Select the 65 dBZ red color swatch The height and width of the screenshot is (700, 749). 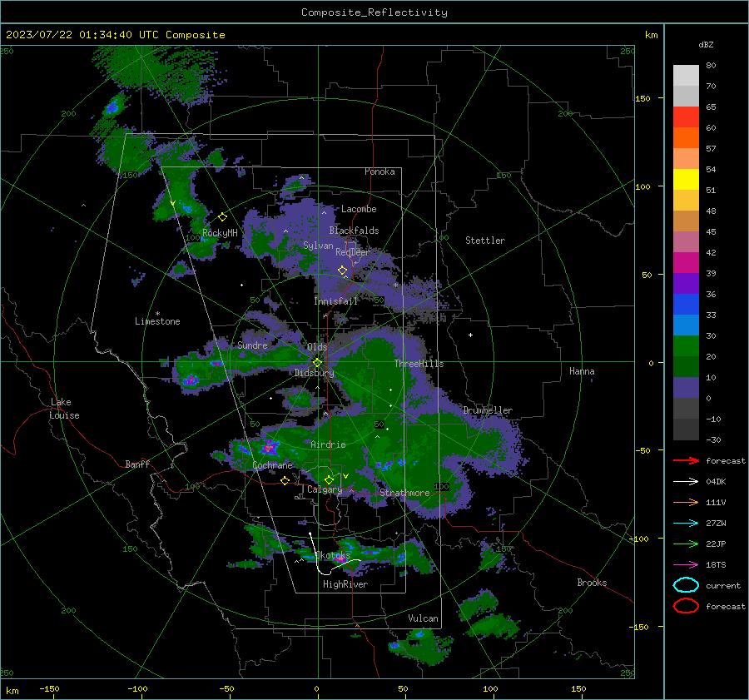tap(686, 117)
